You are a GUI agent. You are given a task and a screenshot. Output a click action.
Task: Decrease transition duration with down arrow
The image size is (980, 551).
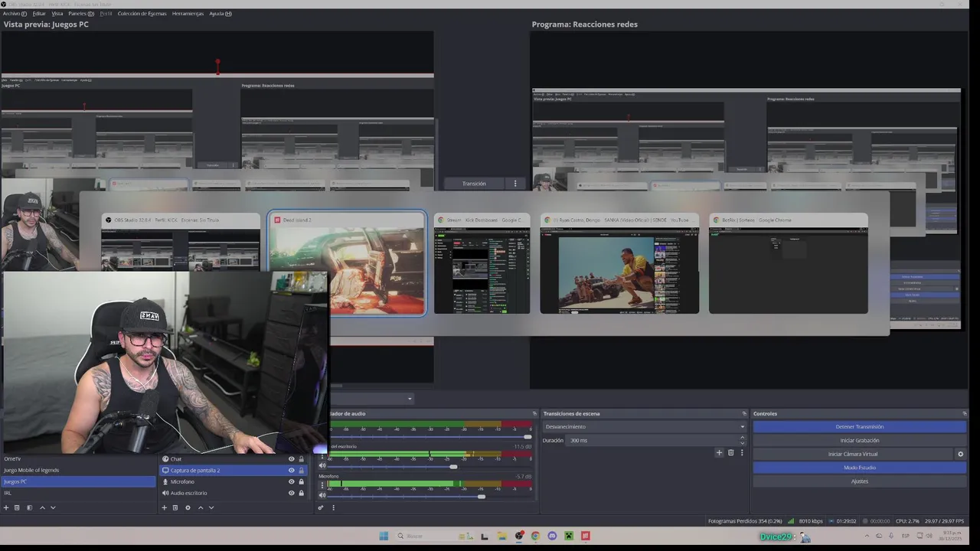(741, 443)
